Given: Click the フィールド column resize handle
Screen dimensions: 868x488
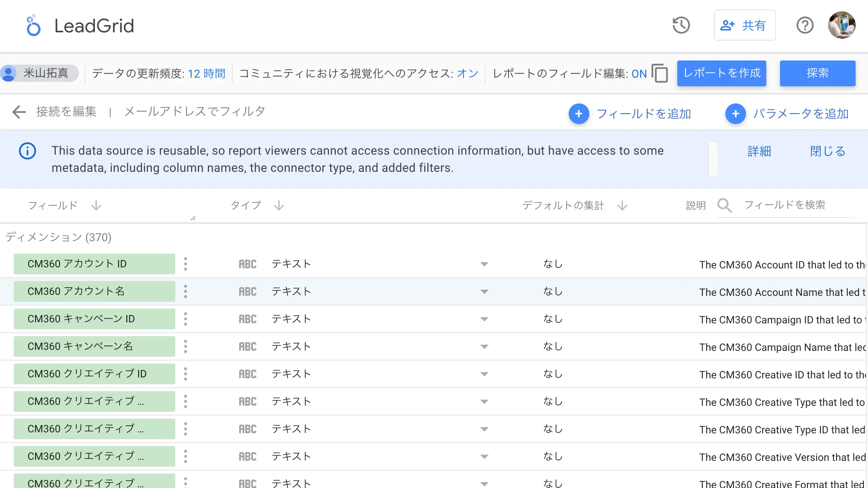Looking at the screenshot, I should (193, 218).
